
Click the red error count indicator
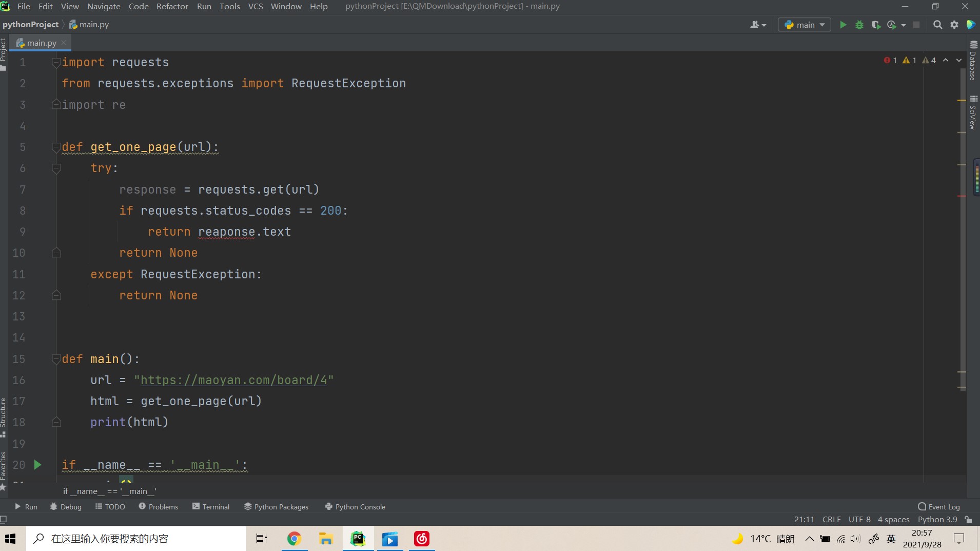click(x=890, y=60)
